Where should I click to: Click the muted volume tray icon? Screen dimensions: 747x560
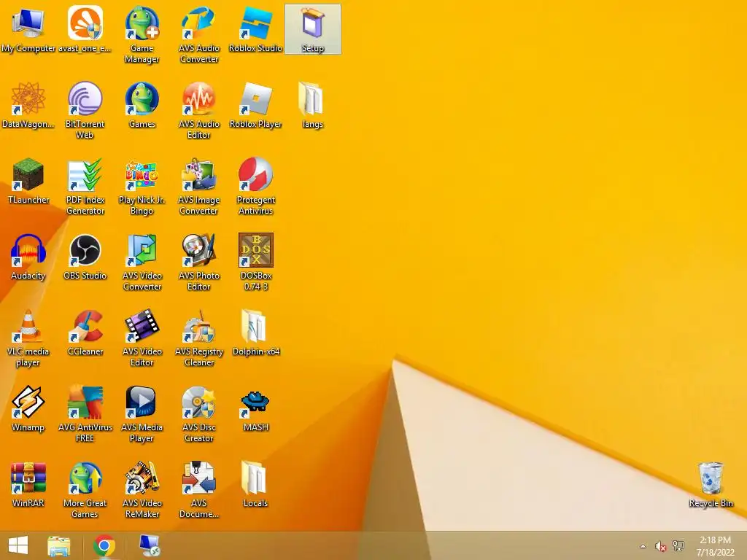point(660,546)
